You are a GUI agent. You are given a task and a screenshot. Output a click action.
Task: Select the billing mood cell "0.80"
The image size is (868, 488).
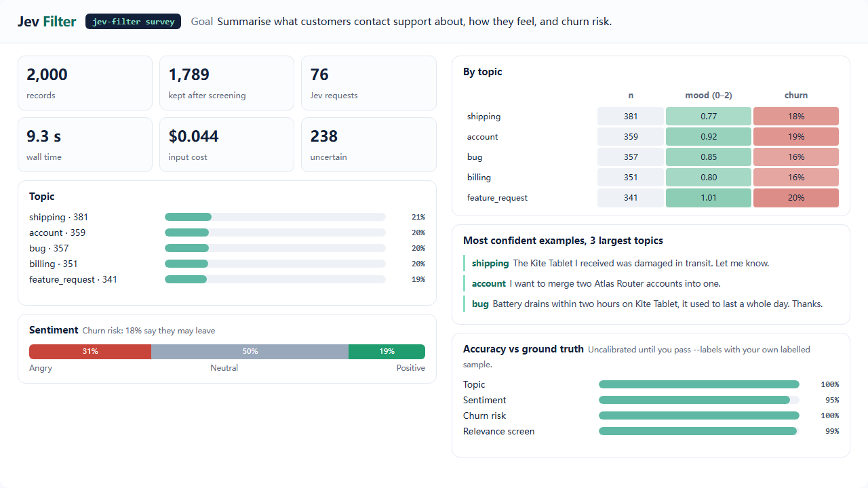pyautogui.click(x=709, y=178)
